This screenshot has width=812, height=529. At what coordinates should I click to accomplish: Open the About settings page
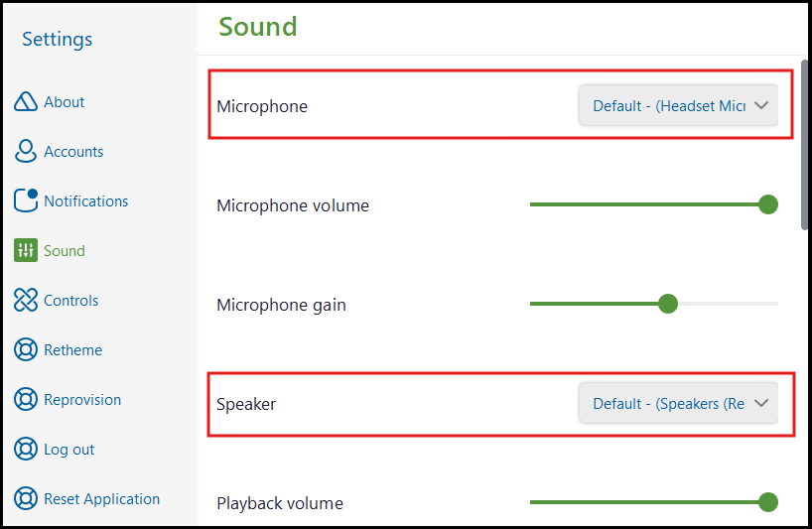[64, 102]
